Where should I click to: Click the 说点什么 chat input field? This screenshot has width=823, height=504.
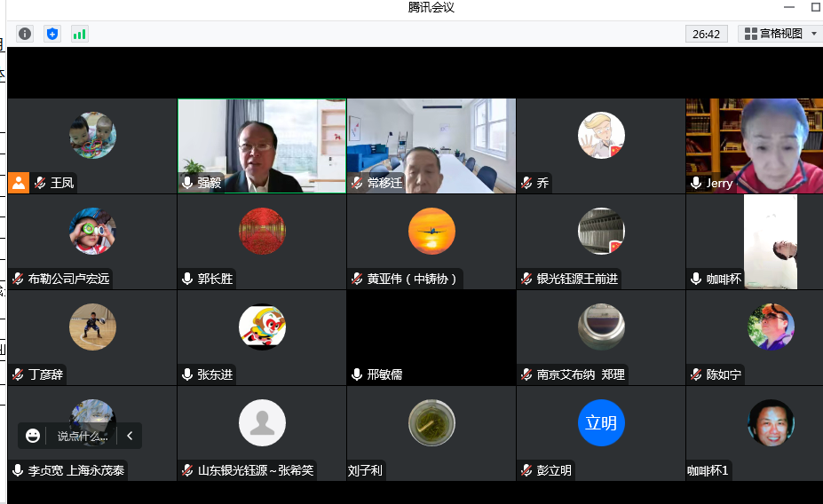[83, 436]
